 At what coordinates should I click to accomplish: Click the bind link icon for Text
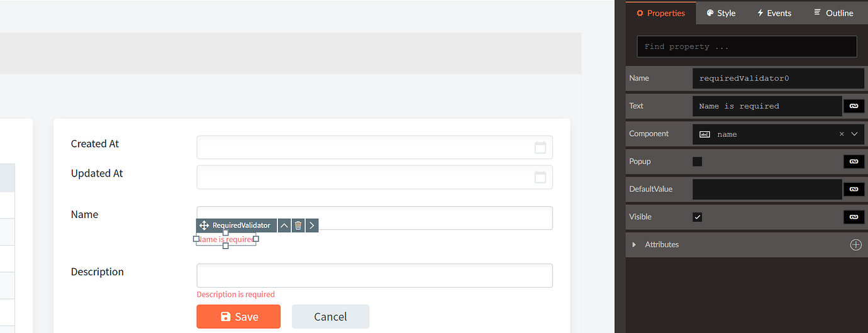point(854,106)
